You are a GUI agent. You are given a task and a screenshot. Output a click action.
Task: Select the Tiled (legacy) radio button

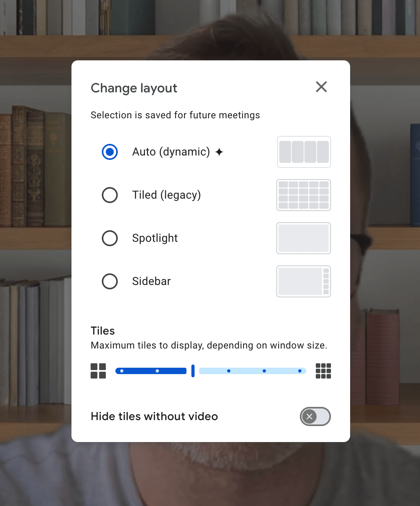point(110,195)
